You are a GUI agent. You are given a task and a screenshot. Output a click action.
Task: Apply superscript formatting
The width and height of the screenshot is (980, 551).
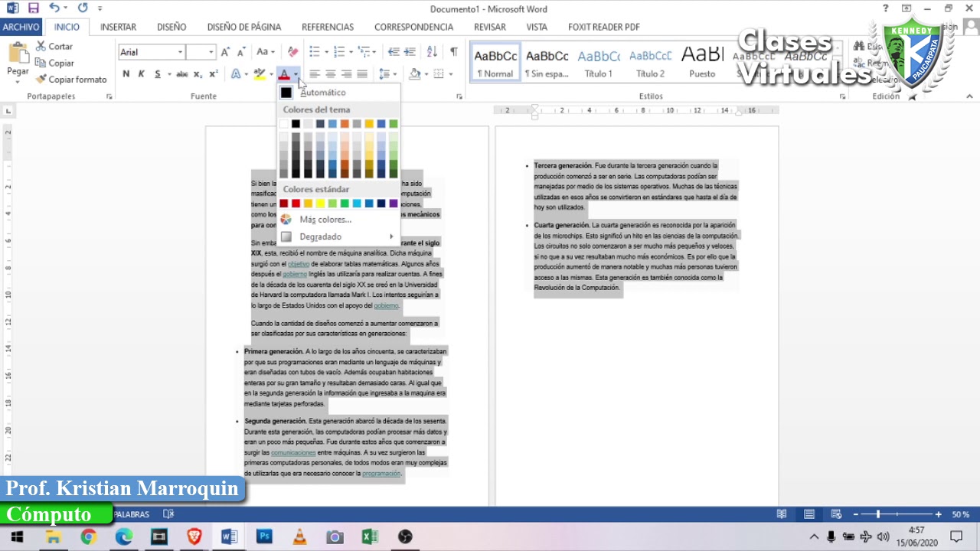click(x=214, y=74)
